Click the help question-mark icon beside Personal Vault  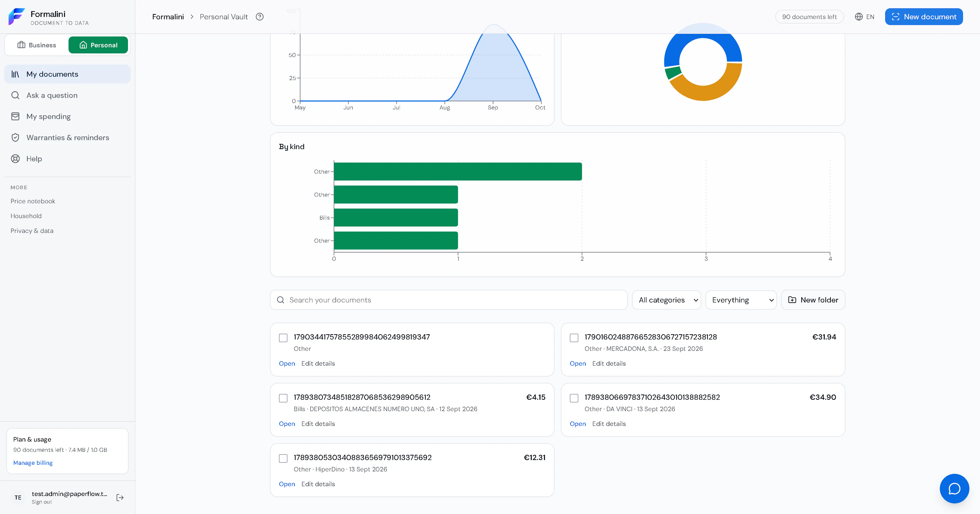(259, 17)
